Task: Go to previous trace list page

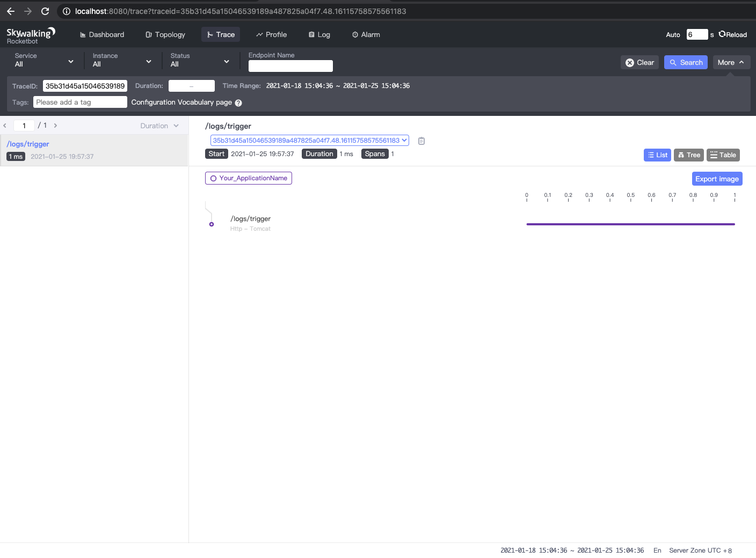Action: pos(5,126)
